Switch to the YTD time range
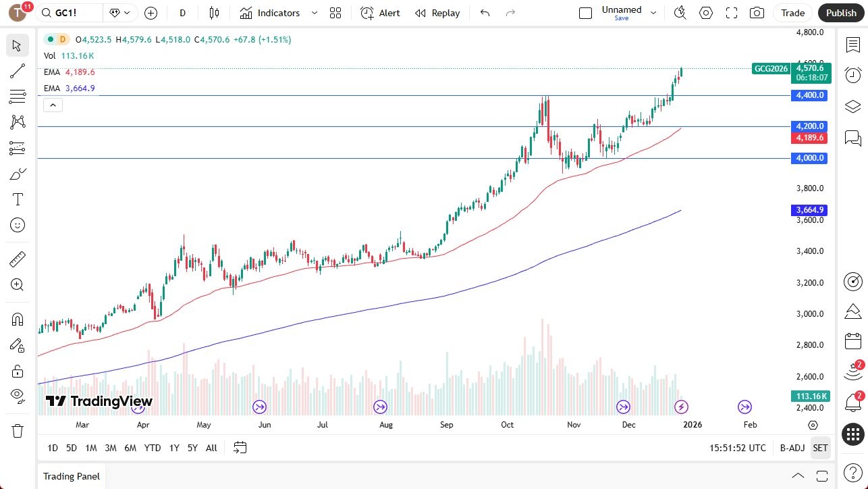The height and width of the screenshot is (489, 868). click(x=152, y=447)
